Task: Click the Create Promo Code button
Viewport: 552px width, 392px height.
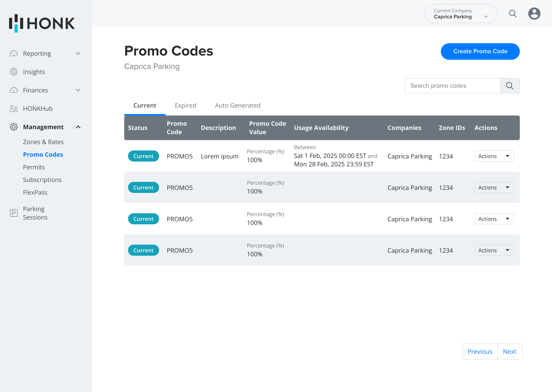Action: coord(480,51)
